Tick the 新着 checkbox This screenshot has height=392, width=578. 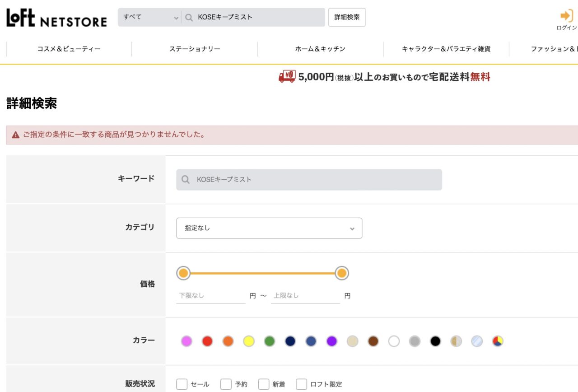(264, 384)
